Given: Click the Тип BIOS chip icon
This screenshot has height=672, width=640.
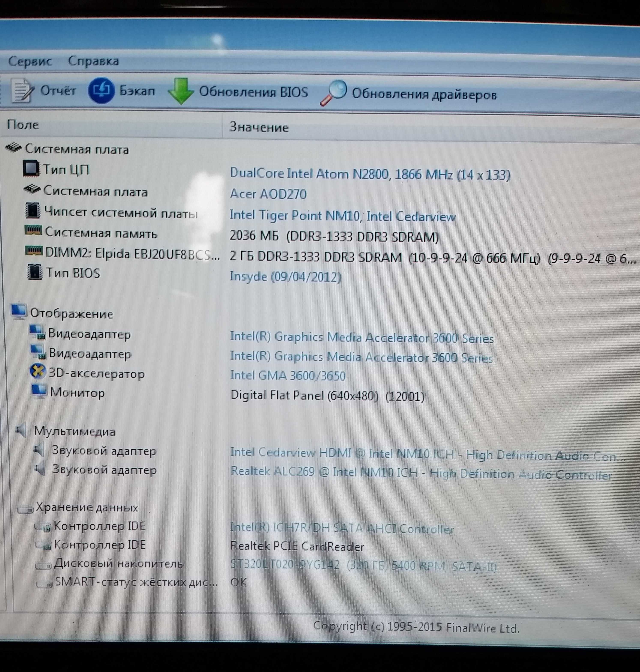Looking at the screenshot, I should coord(34,272).
